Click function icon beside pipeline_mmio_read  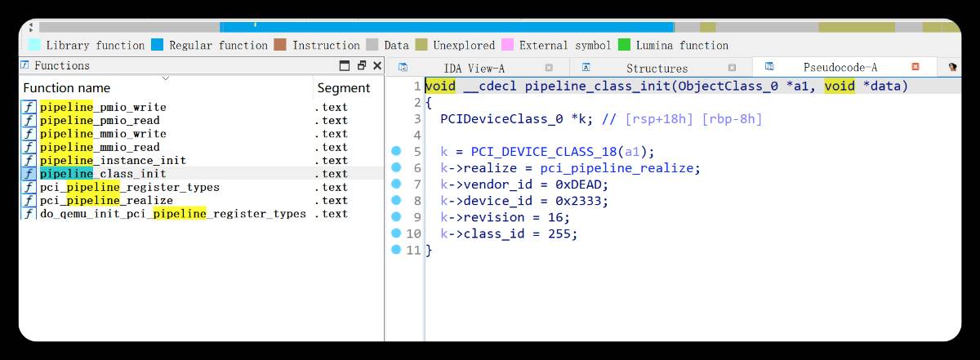pos(29,147)
